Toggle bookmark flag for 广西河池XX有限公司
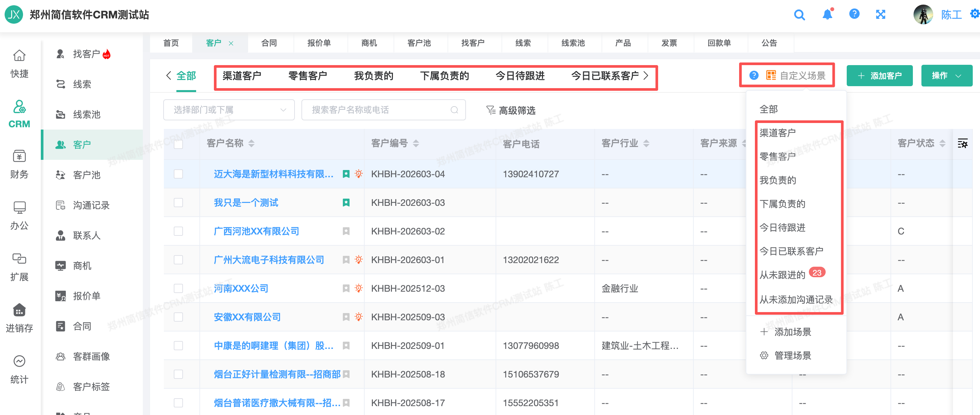Screen dimensions: 980x415 point(346,231)
